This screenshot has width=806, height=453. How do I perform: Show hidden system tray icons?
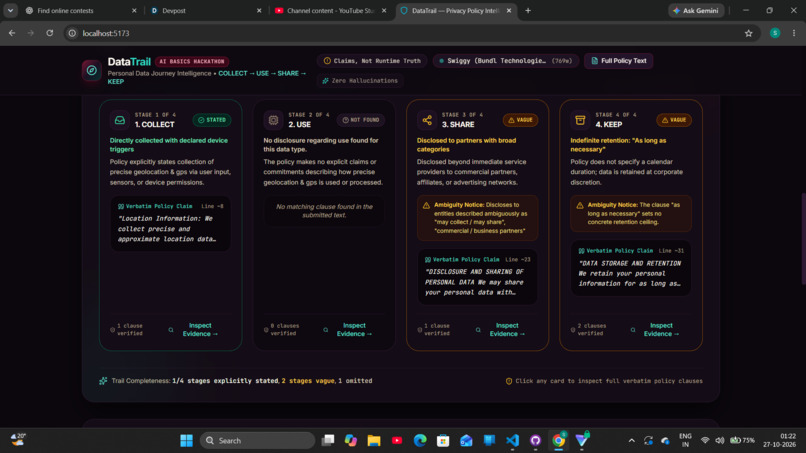631,441
